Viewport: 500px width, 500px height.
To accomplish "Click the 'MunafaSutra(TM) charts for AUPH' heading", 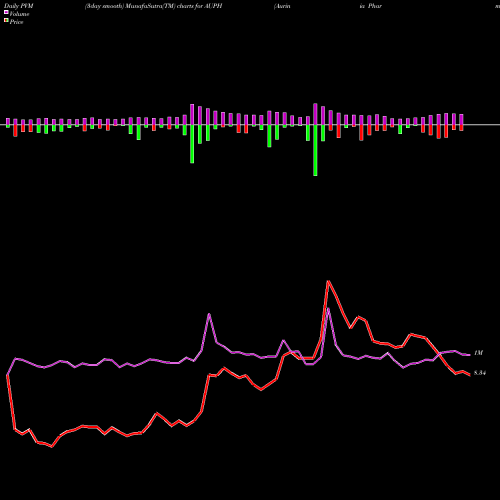I will [173, 6].
